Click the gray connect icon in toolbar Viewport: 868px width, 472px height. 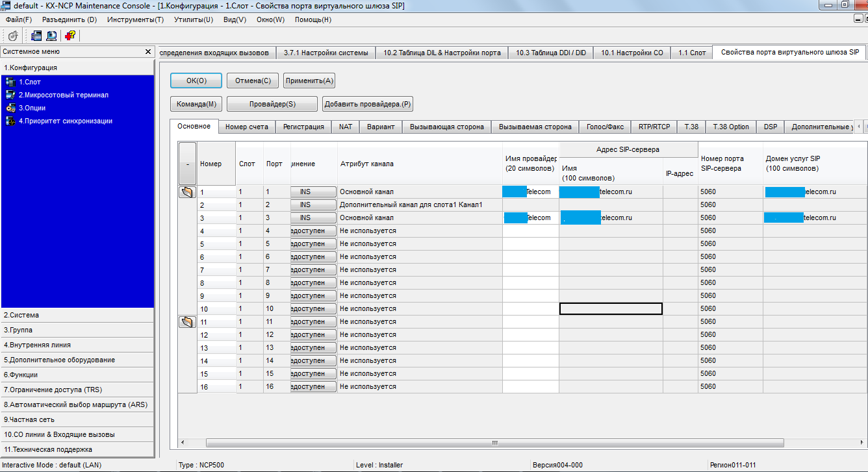click(13, 36)
